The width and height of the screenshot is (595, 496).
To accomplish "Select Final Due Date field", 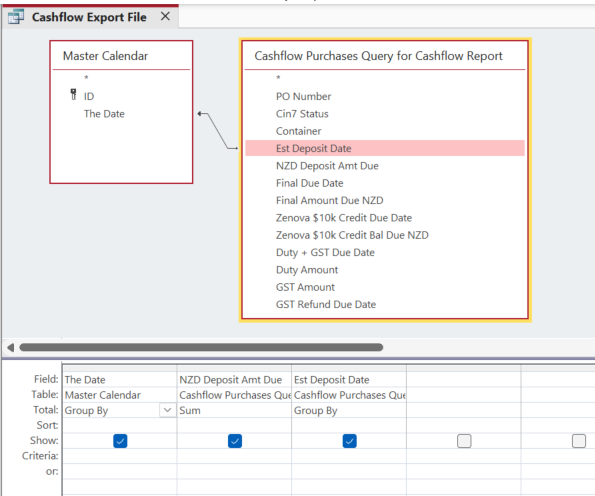I will click(309, 183).
